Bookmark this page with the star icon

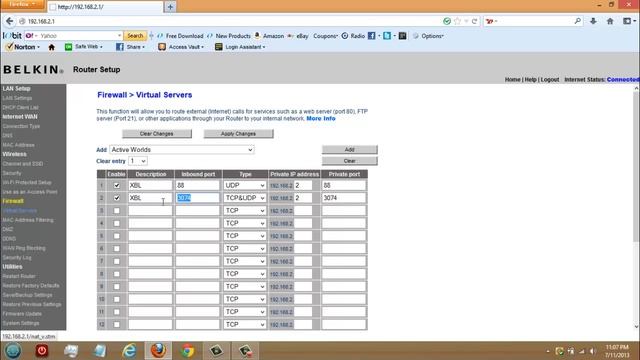click(x=458, y=21)
